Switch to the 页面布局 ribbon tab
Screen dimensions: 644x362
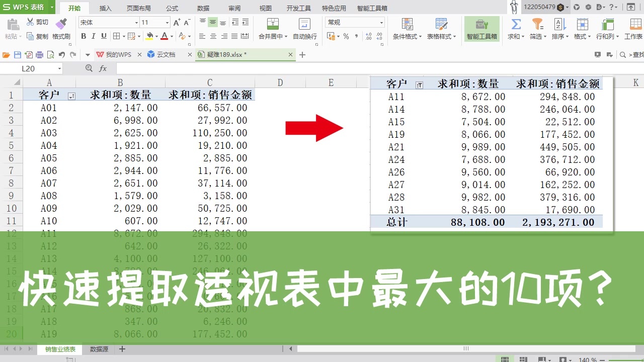coord(138,8)
